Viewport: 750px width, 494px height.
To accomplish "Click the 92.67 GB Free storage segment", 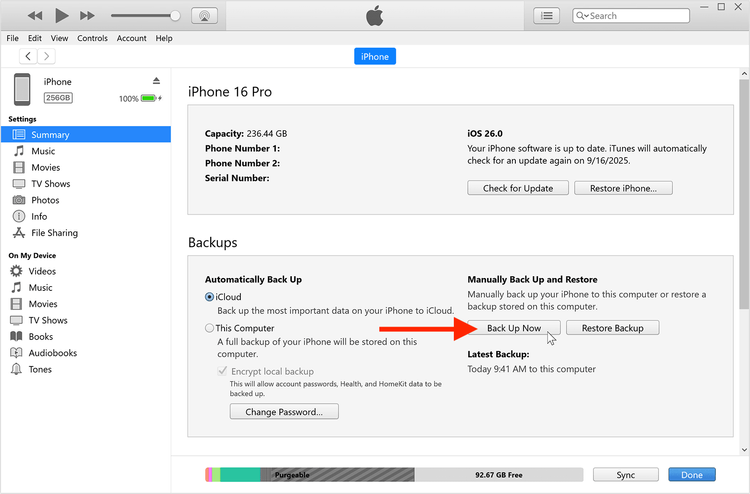I will click(499, 475).
